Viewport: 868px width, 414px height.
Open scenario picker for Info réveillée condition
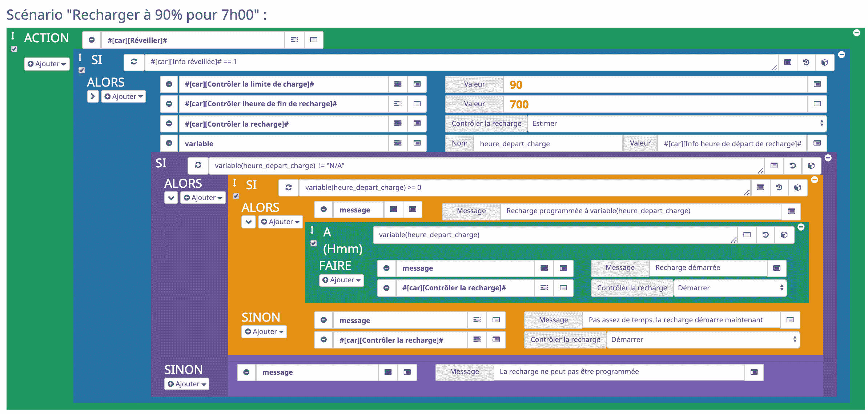806,62
